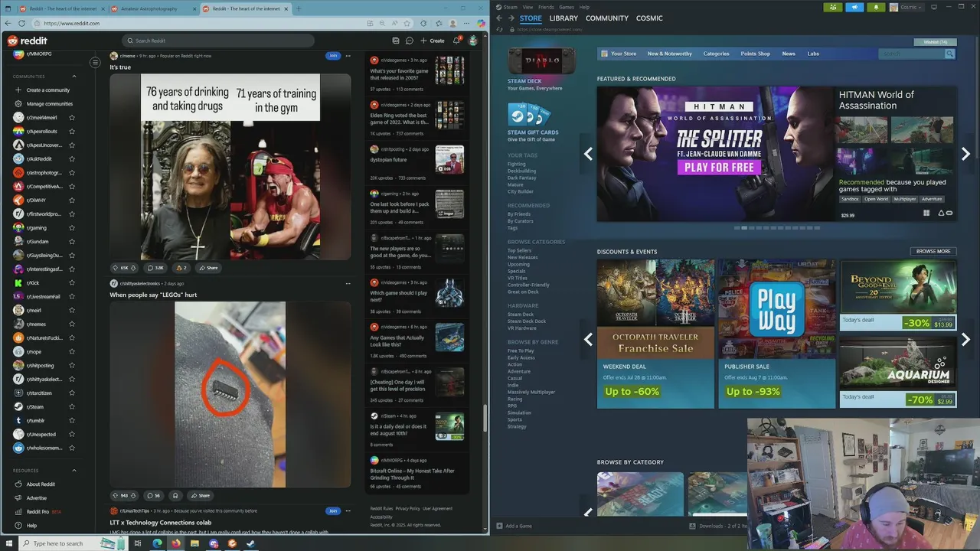Show next Discounts & Events page arrow
980x551 pixels.
coord(965,339)
